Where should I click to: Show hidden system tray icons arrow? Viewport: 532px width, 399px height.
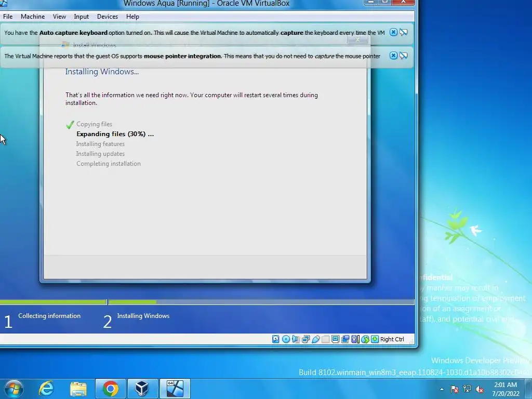click(x=442, y=389)
